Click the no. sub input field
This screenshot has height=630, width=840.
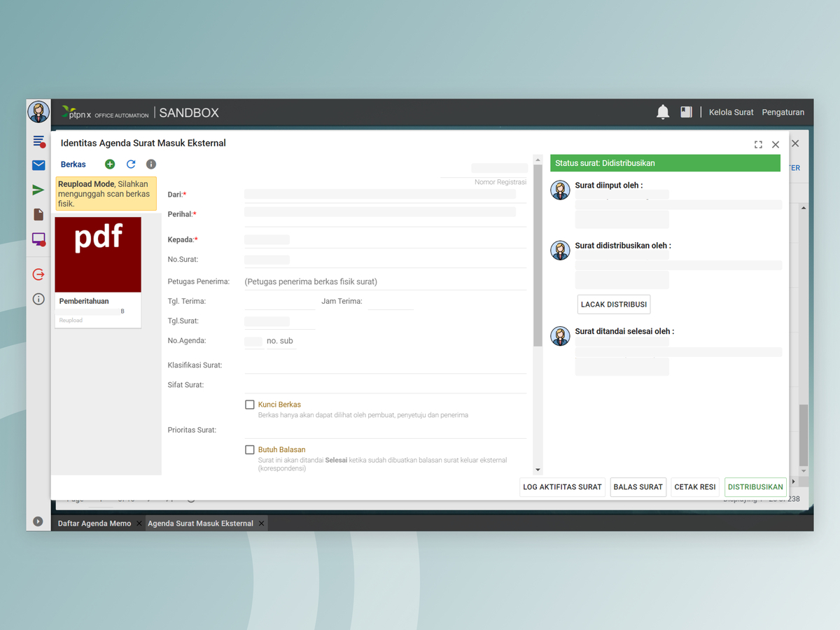click(x=282, y=341)
